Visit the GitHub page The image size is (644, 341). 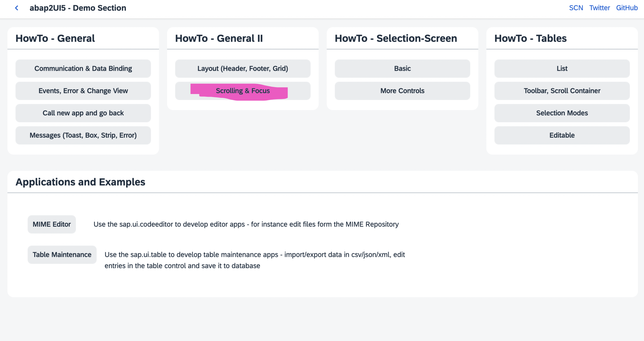pyautogui.click(x=627, y=8)
